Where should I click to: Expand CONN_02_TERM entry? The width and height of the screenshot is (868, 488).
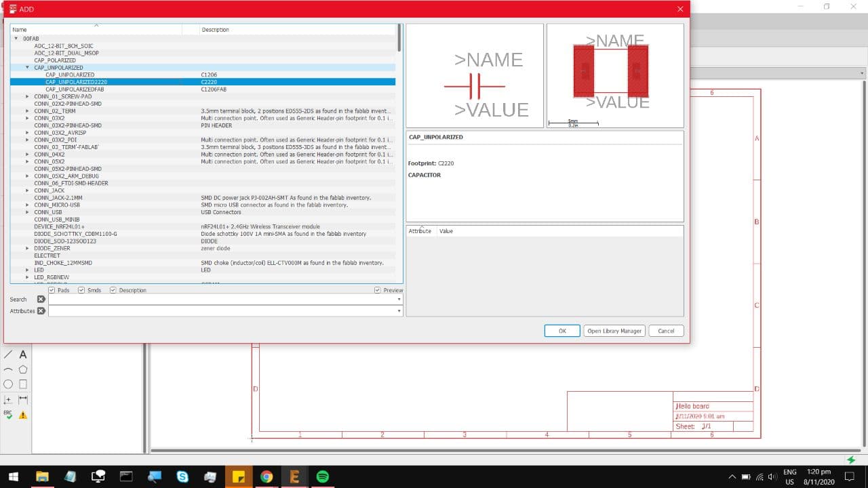[x=27, y=110]
